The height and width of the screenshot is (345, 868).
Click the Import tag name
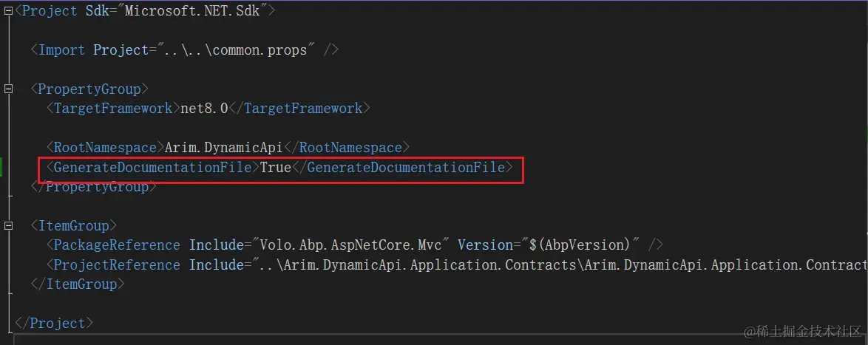[x=62, y=49]
